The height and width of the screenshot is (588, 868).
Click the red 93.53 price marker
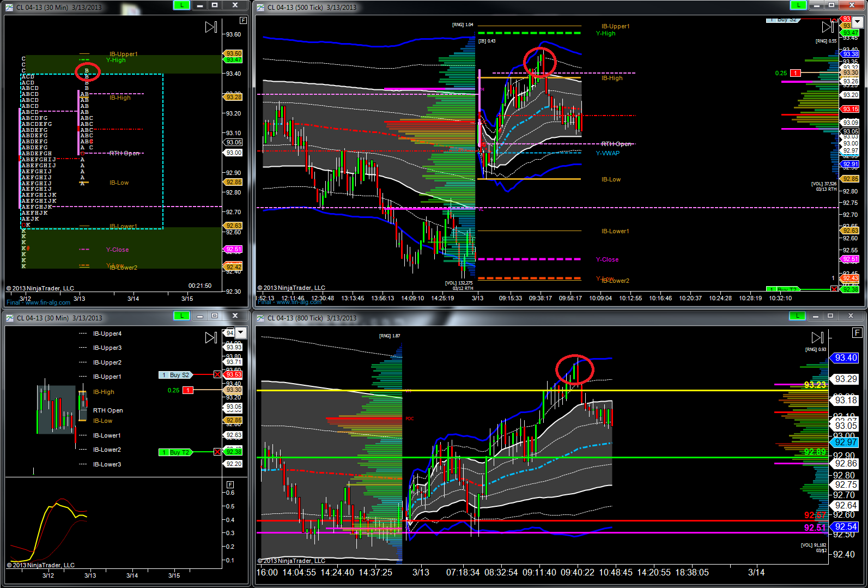click(x=234, y=375)
